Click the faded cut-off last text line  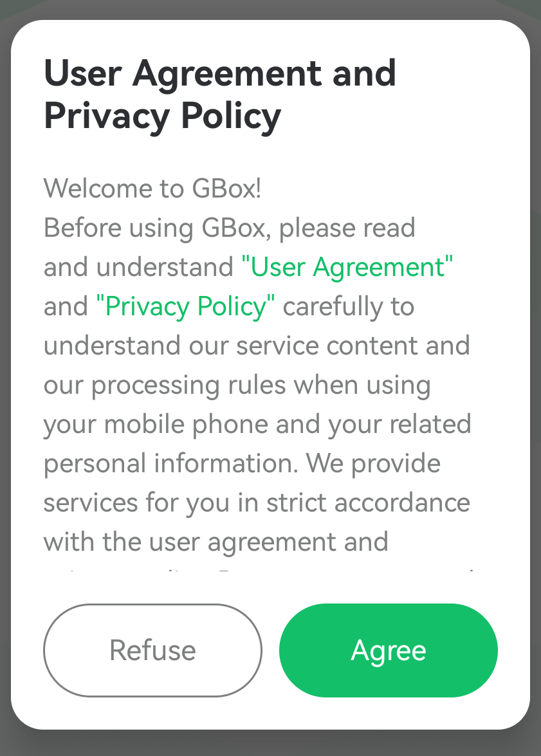[x=257, y=571]
